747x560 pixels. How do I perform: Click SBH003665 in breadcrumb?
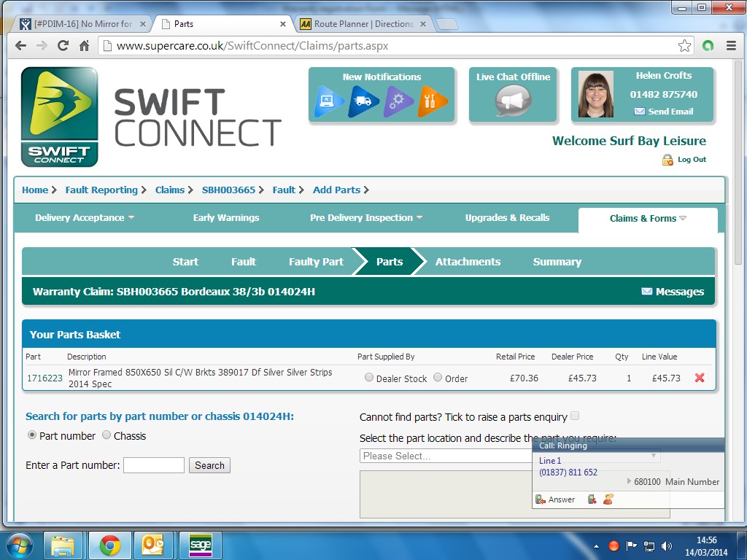click(x=228, y=190)
